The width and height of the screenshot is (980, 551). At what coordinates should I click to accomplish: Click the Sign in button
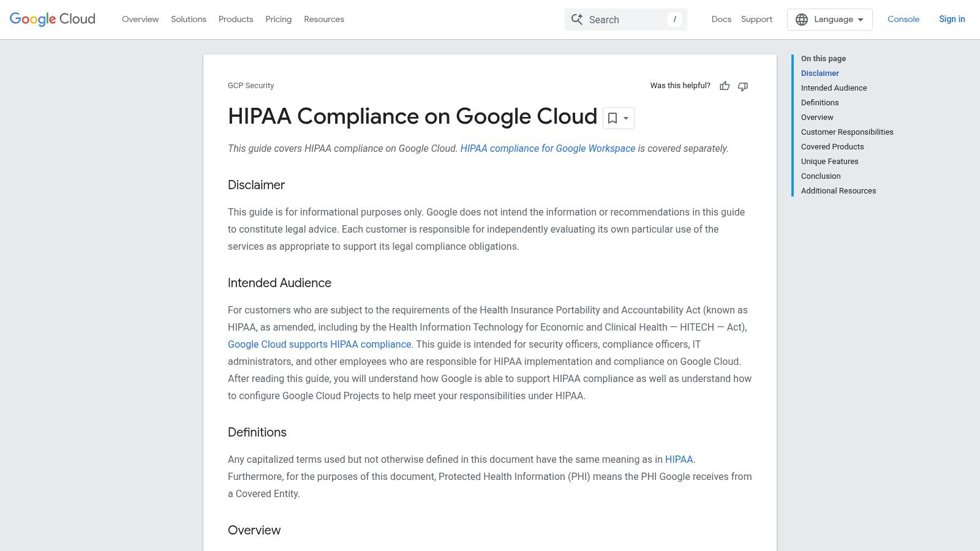[x=952, y=19]
